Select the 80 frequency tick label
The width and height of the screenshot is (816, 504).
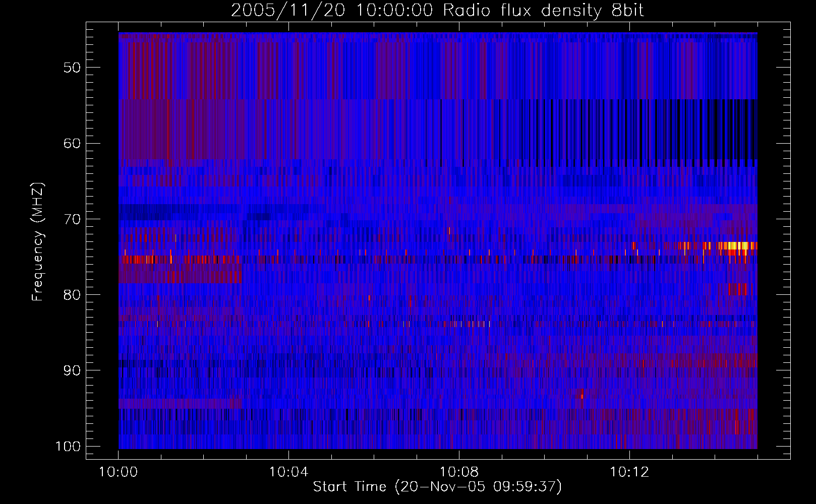[x=72, y=295]
